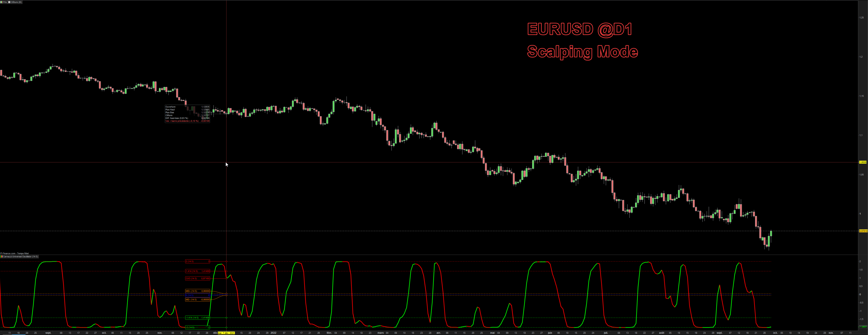Select the -1.414 (14 5) green tag
Image resolution: width=868 pixels, height=335 pixels.
(x=198, y=318)
